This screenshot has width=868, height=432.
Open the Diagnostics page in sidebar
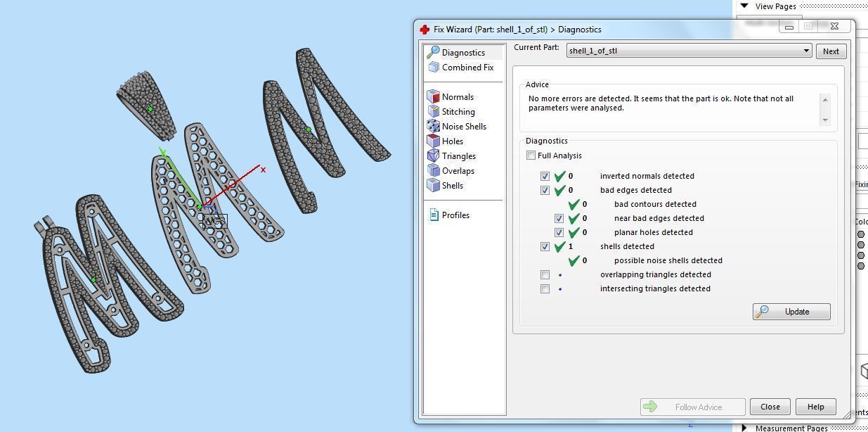463,53
